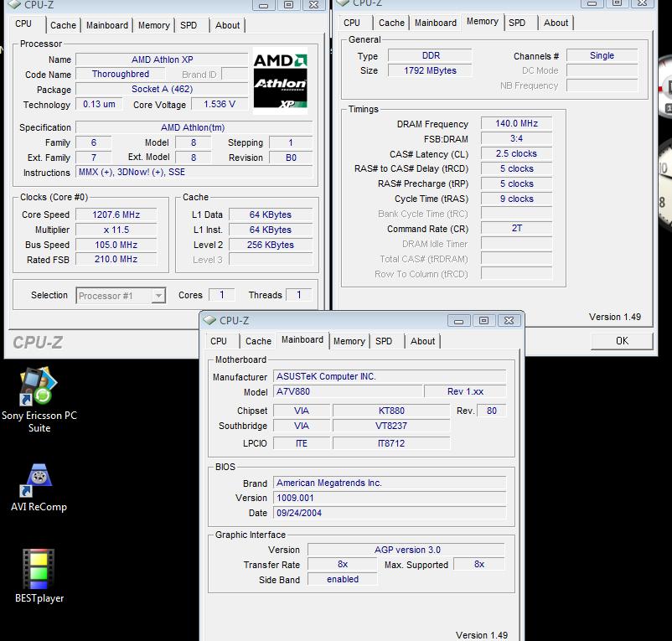Screen dimensions: 672x641
Task: Click Package field Socket A (462)
Action: tap(162, 89)
